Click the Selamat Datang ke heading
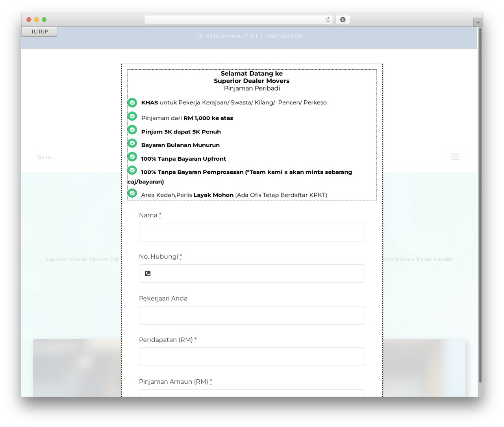This screenshot has width=504, height=427. point(252,73)
